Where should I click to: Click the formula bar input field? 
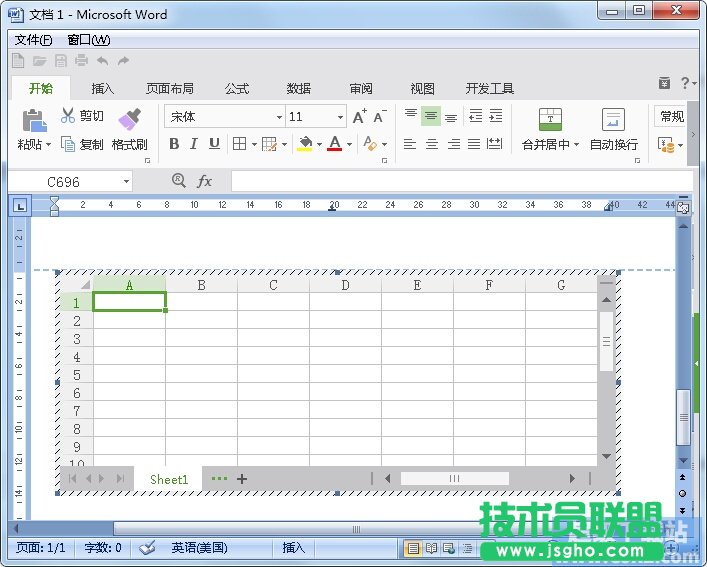460,181
